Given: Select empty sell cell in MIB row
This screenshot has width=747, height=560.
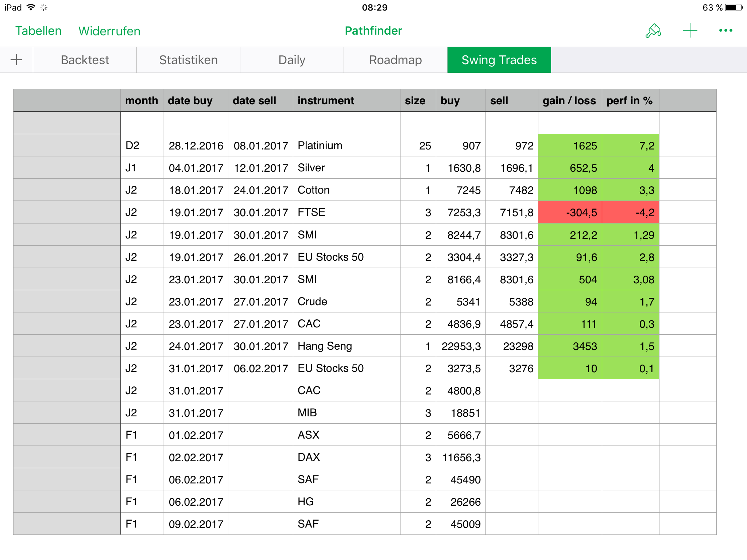Looking at the screenshot, I should pyautogui.click(x=511, y=413).
